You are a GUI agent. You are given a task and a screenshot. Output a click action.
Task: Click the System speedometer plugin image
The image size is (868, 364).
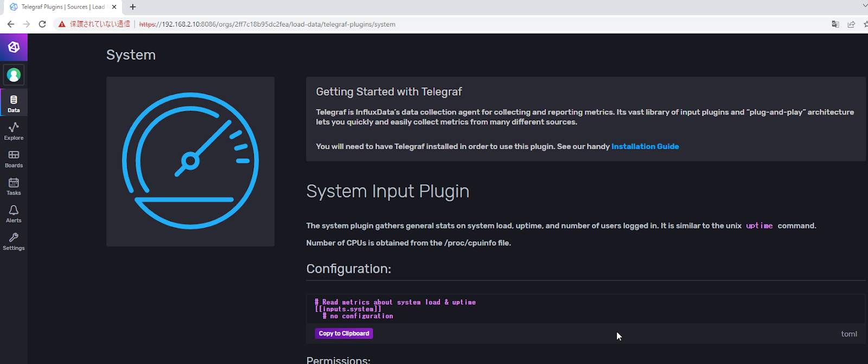[190, 161]
